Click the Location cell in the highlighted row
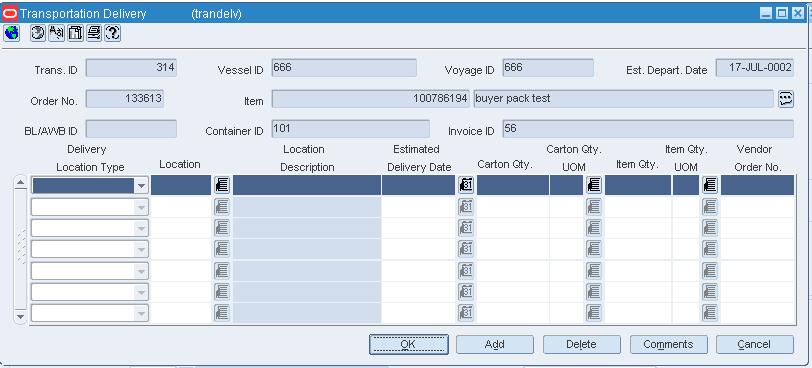The image size is (812, 368). point(181,185)
